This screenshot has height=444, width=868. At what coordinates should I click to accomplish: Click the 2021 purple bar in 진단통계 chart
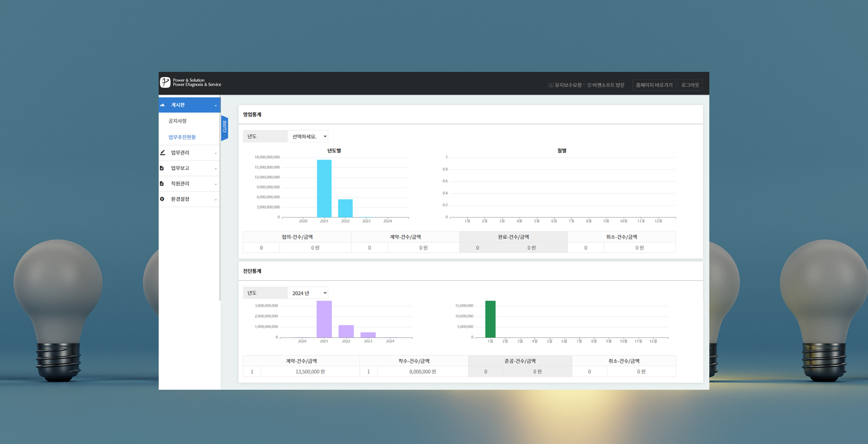click(x=324, y=319)
